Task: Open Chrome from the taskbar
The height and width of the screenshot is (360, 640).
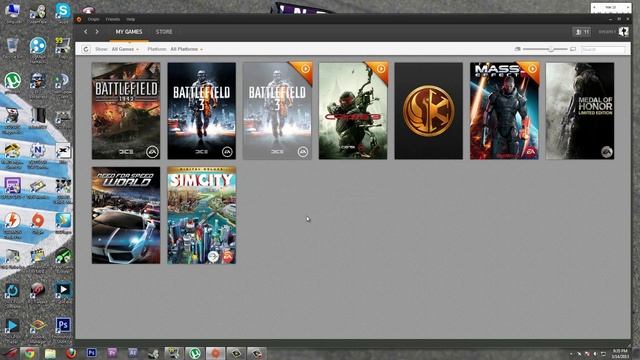Action: pos(30,353)
